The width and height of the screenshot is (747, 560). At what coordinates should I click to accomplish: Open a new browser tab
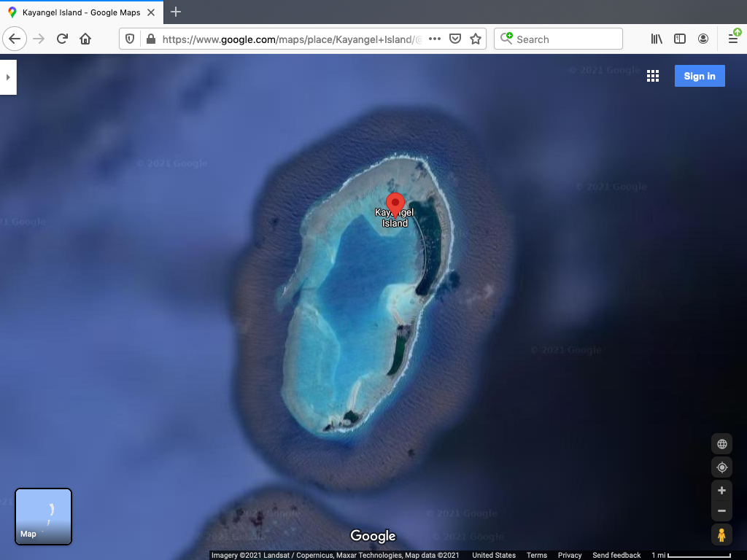point(176,12)
